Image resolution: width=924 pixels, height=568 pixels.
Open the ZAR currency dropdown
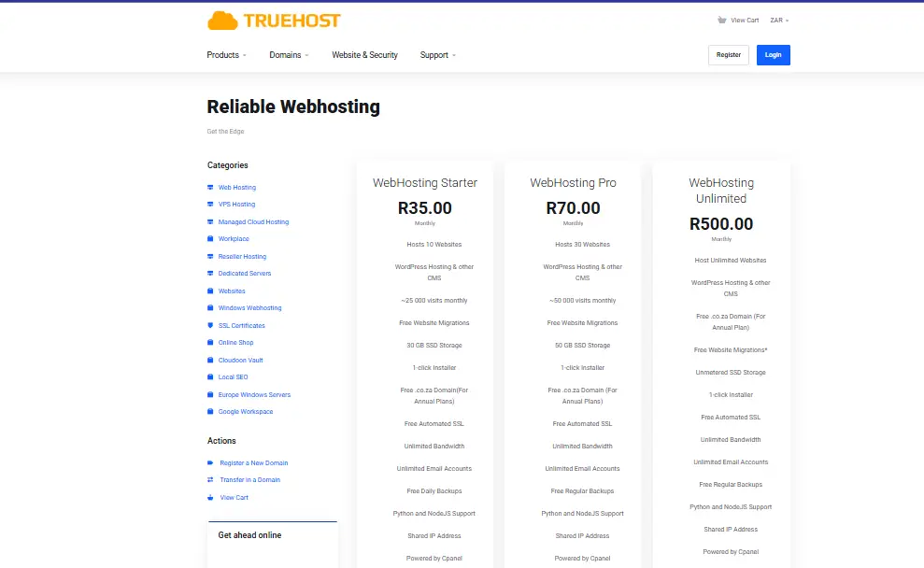point(780,20)
